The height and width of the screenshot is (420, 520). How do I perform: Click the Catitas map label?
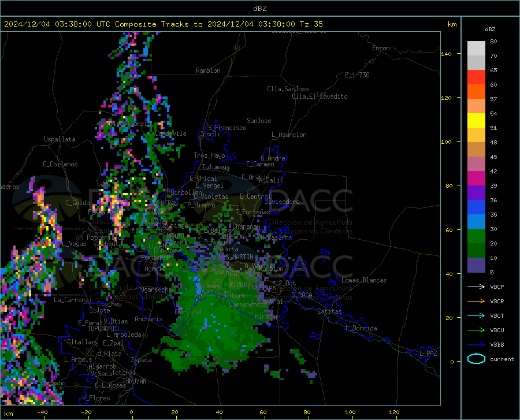click(329, 311)
